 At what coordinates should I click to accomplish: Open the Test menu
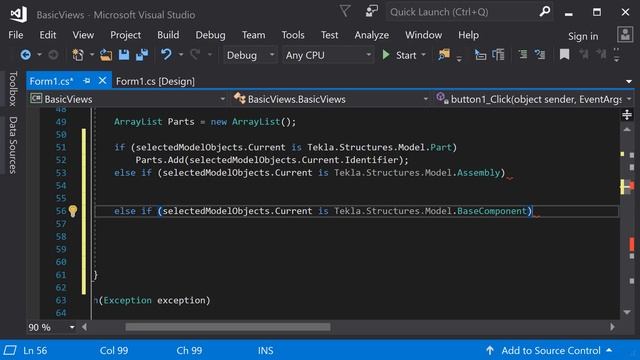pos(329,35)
